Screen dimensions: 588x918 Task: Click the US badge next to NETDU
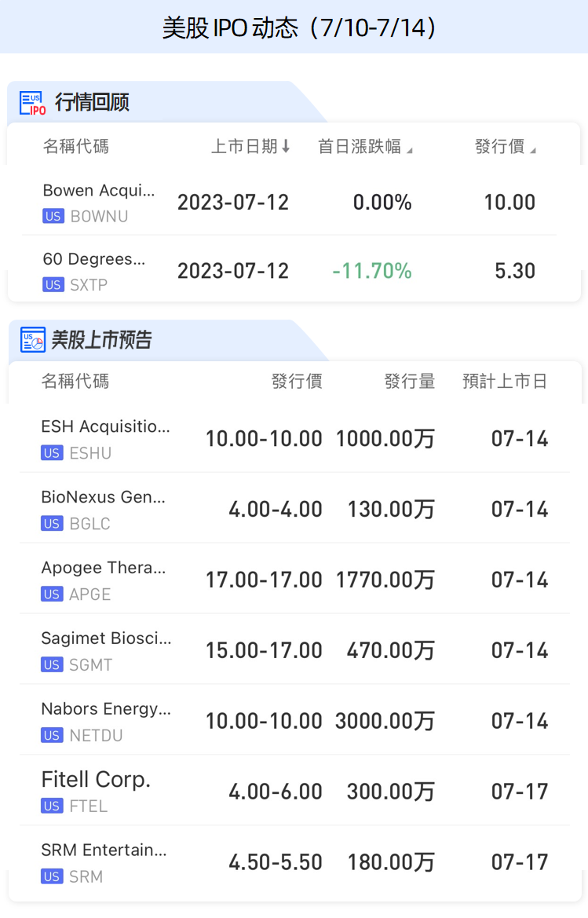pos(52,736)
